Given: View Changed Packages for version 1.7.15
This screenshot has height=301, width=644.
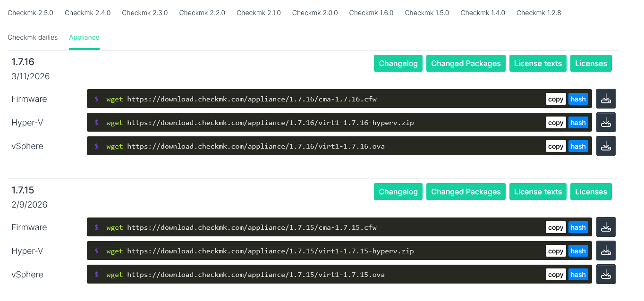Looking at the screenshot, I should pyautogui.click(x=466, y=192).
